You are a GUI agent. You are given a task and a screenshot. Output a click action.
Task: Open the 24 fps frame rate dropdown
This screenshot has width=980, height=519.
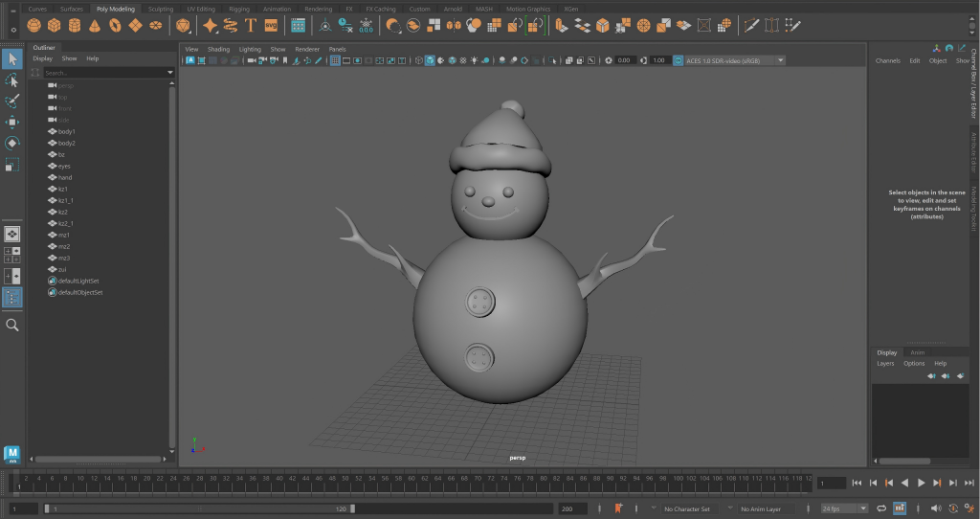point(843,508)
